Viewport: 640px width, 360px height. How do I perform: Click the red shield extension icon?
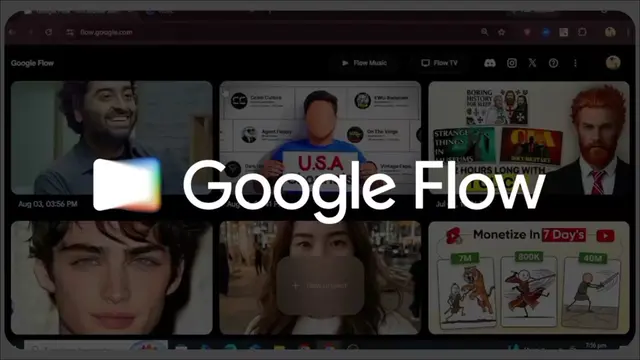527,32
